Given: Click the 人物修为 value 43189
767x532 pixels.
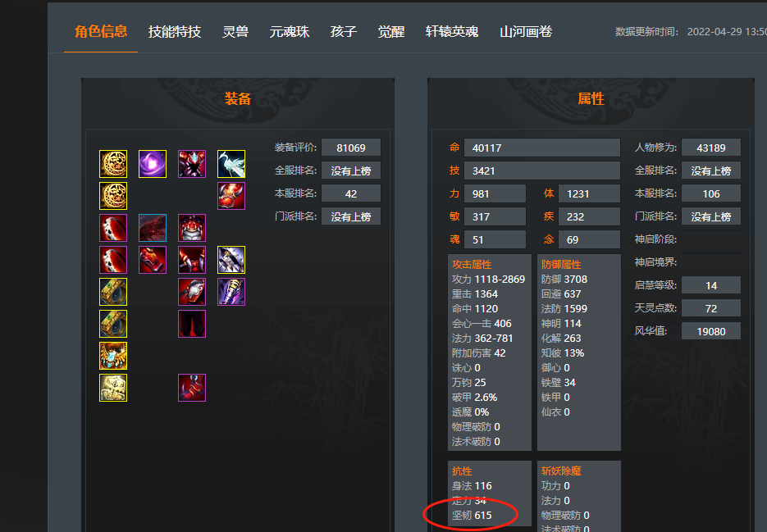Looking at the screenshot, I should (710, 148).
